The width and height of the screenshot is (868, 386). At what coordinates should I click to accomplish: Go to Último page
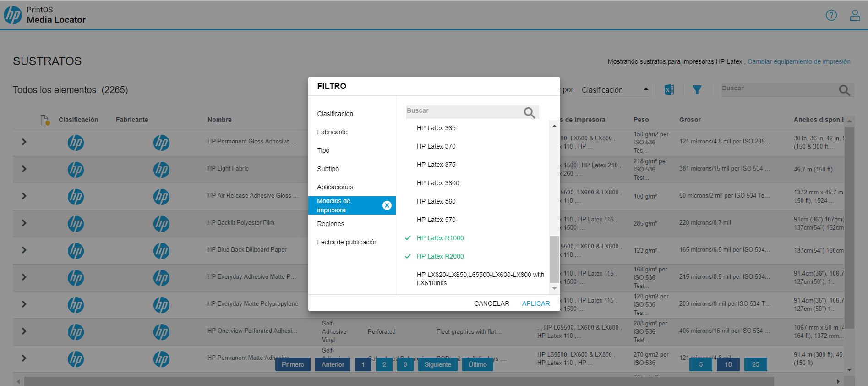coord(478,364)
